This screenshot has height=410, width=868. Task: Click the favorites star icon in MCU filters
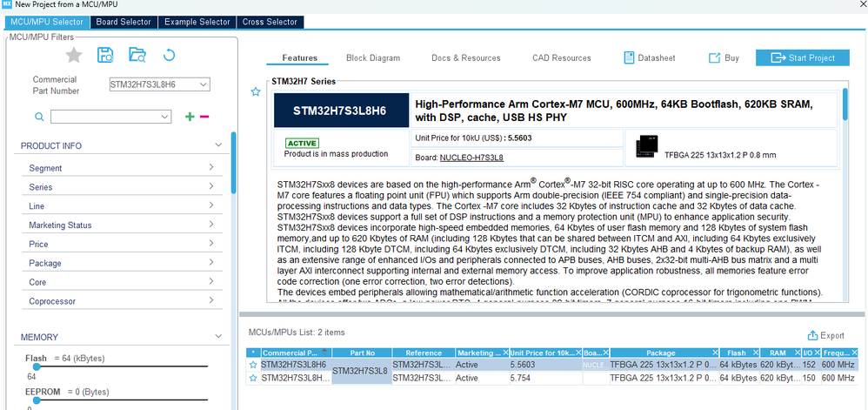point(74,55)
